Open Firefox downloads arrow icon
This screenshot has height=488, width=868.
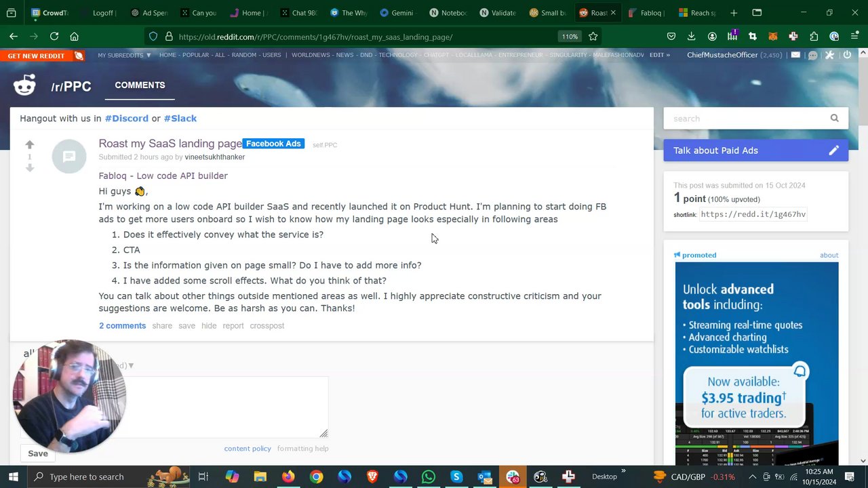click(691, 37)
